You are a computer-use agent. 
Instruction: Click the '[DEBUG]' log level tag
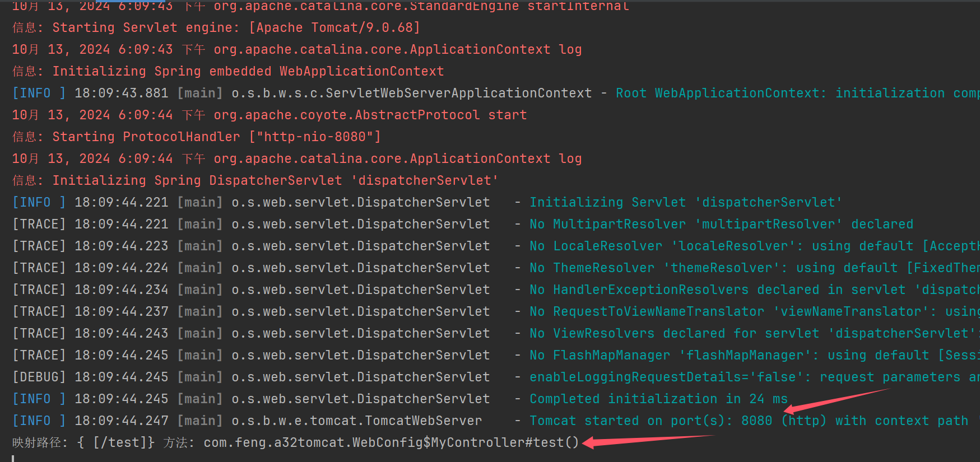39,377
